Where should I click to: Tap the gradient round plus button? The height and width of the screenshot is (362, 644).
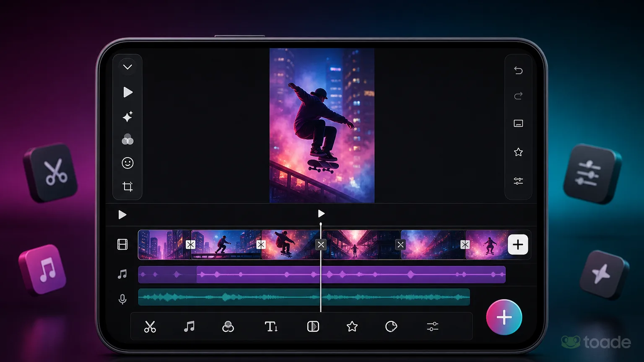504,317
